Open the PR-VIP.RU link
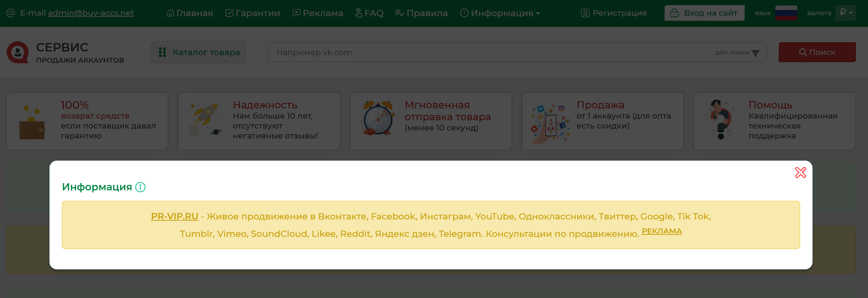The image size is (868, 298). pos(174,216)
